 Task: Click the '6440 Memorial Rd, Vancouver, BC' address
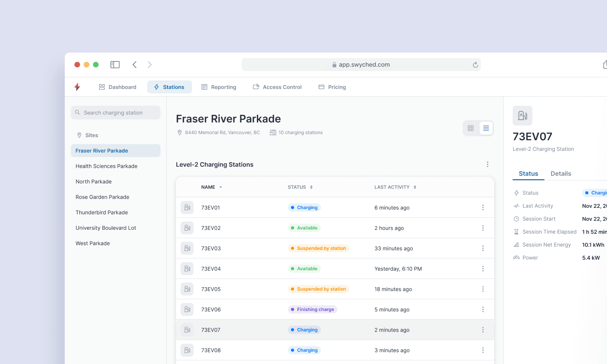coord(223,133)
